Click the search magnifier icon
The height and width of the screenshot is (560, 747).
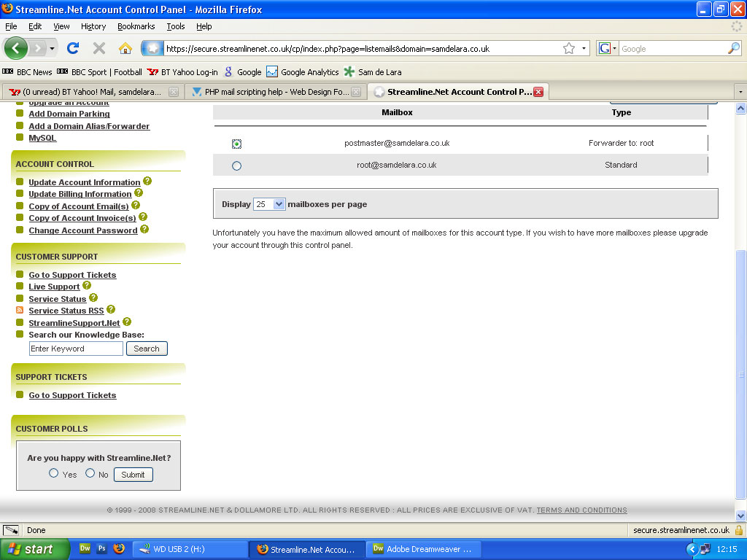pos(734,48)
